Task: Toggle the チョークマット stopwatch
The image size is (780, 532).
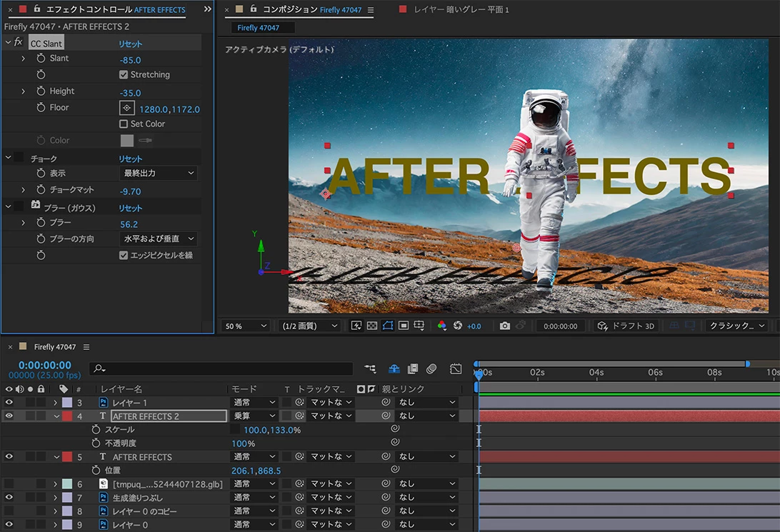Action: click(41, 189)
